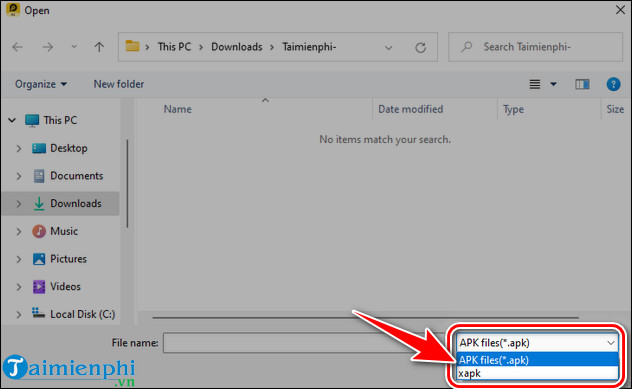Click the magnifier search icon

pyautogui.click(x=467, y=47)
